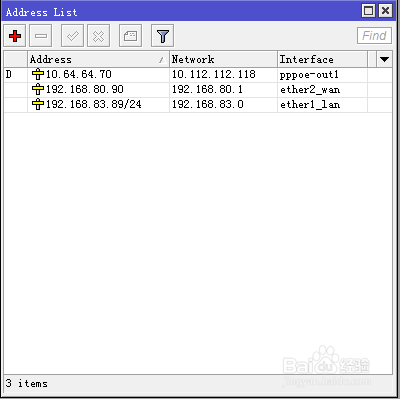
Task: Open the funnel Filter tool
Action: [x=162, y=36]
